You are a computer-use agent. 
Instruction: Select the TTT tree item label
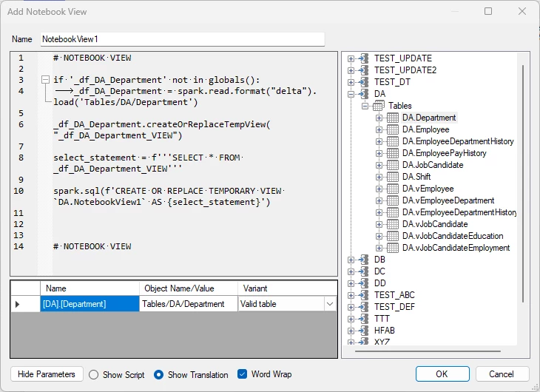click(382, 319)
